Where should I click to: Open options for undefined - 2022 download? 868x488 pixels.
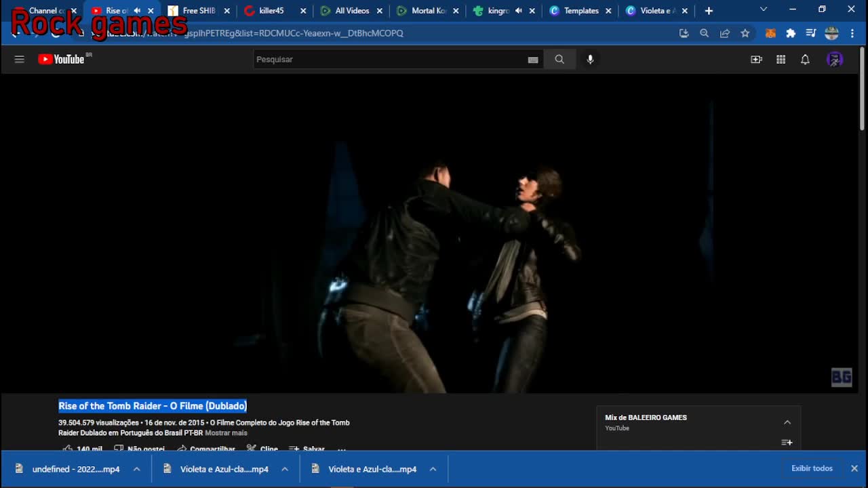point(136,469)
